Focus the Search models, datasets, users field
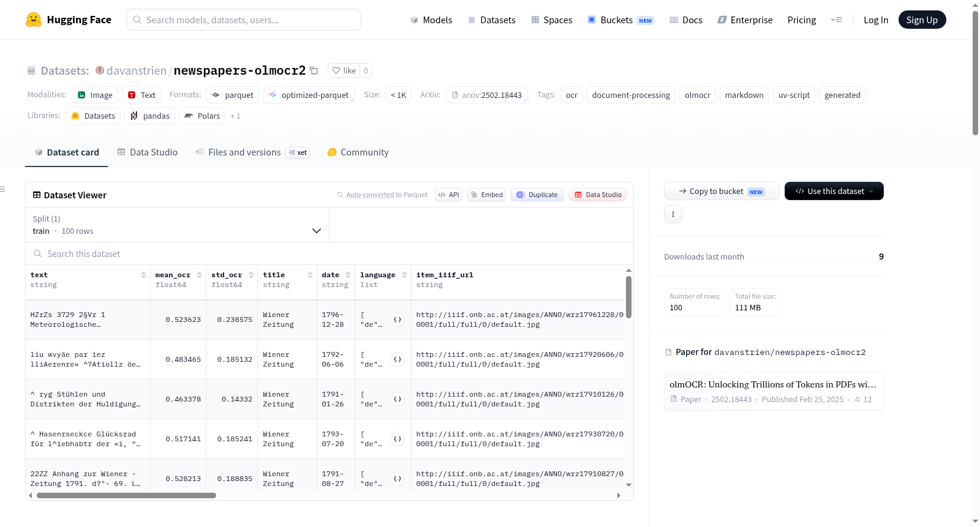The image size is (980, 527). (x=244, y=20)
